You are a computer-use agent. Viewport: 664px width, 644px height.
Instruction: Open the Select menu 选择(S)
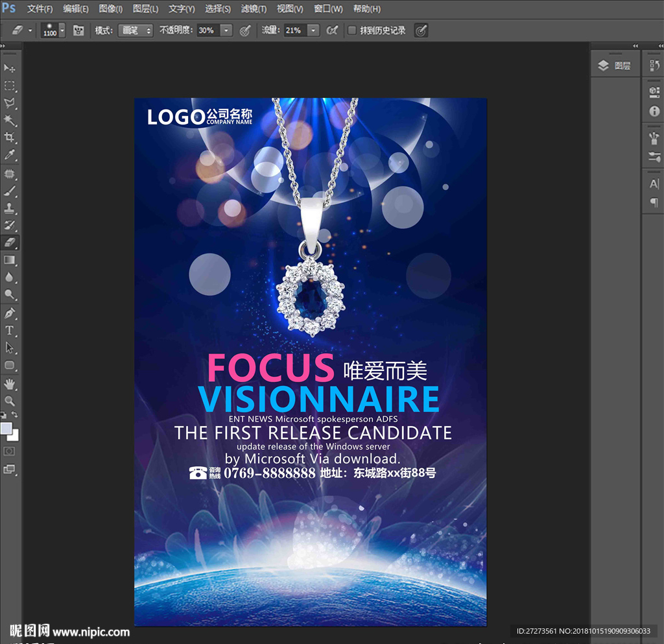(218, 8)
